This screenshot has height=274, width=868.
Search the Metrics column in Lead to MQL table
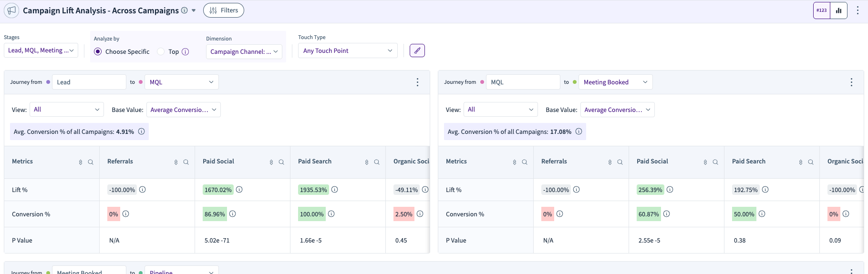tap(91, 162)
